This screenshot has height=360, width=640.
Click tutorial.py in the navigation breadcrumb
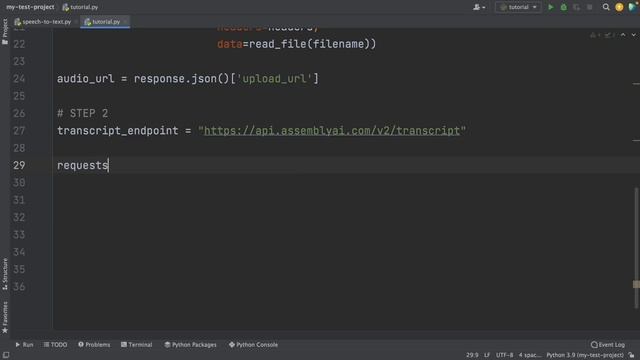[x=80, y=7]
